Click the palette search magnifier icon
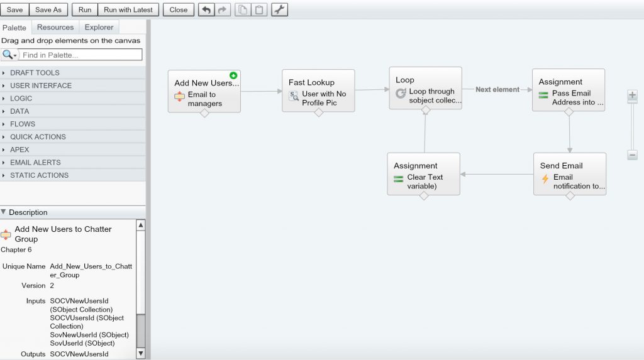The height and width of the screenshot is (360, 644). tap(8, 55)
